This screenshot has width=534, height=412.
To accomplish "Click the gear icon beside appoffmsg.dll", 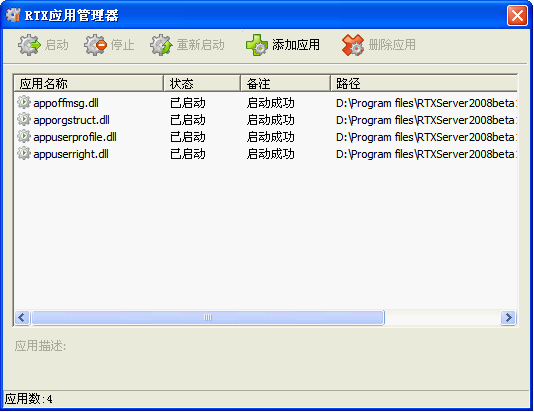I will 24,102.
